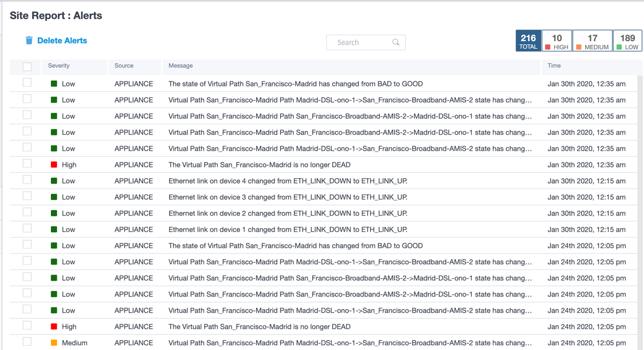This screenshot has width=644, height=350.
Task: Click the 'BAD to GOOD' message from Jan 30th
Action: tap(296, 84)
